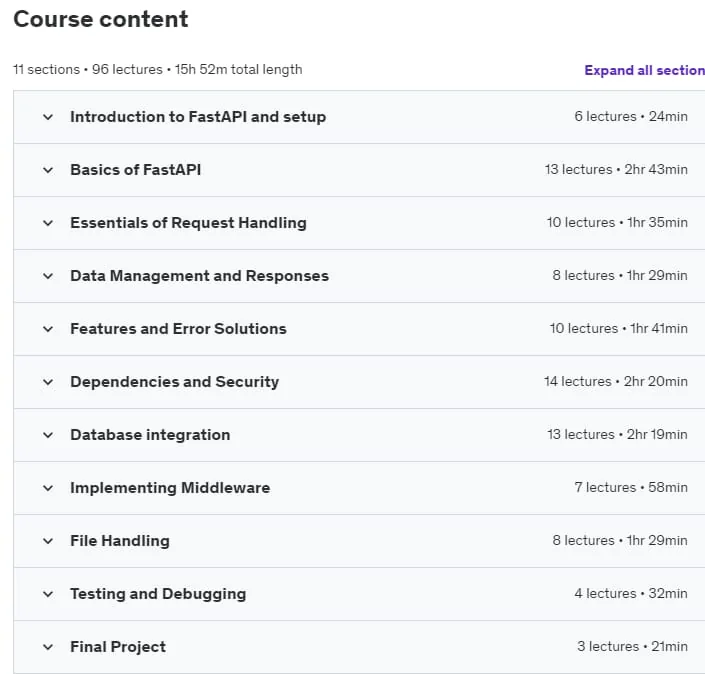
Task: Toggle the Dependencies and Security chevron arrow
Action: point(48,383)
